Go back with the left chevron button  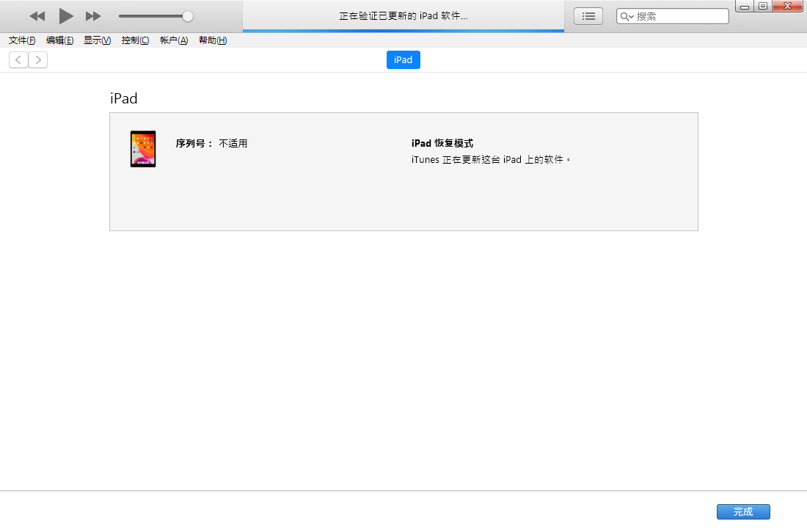point(18,60)
